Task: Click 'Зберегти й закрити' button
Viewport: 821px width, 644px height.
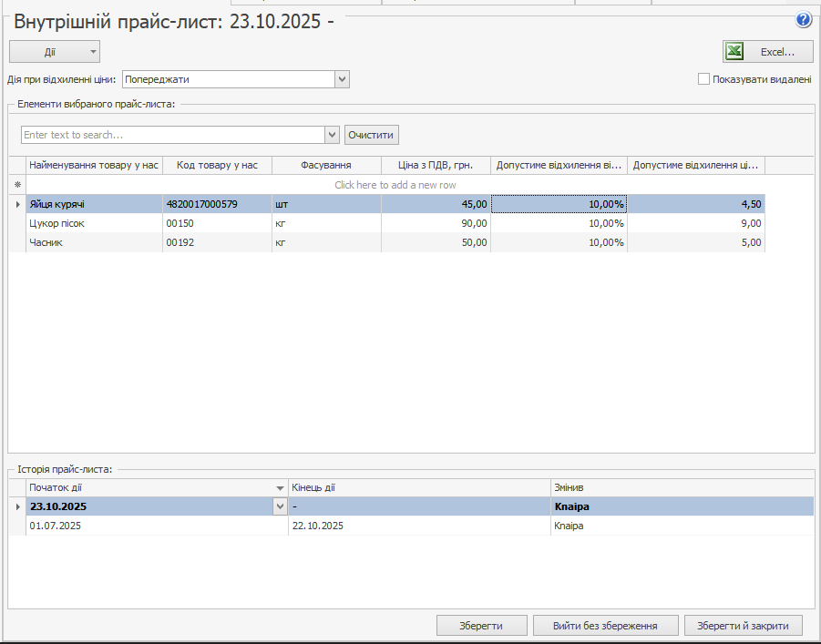Action: [743, 625]
